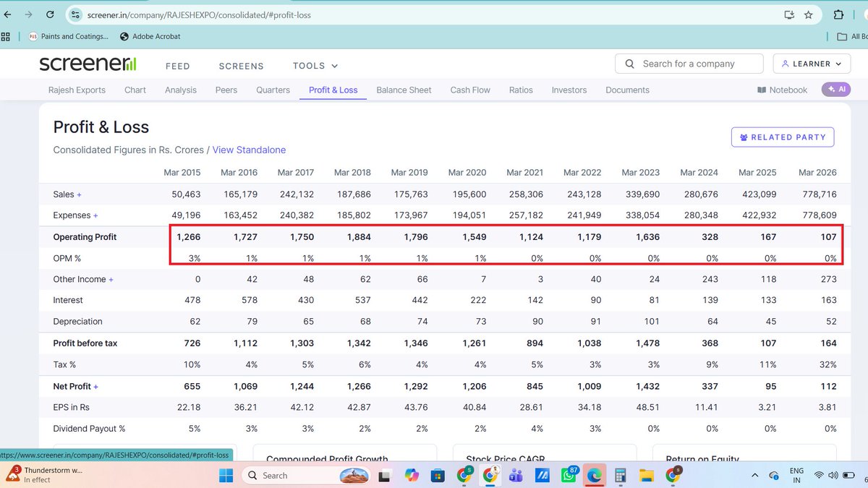Click EPS value 48.51

coord(647,408)
